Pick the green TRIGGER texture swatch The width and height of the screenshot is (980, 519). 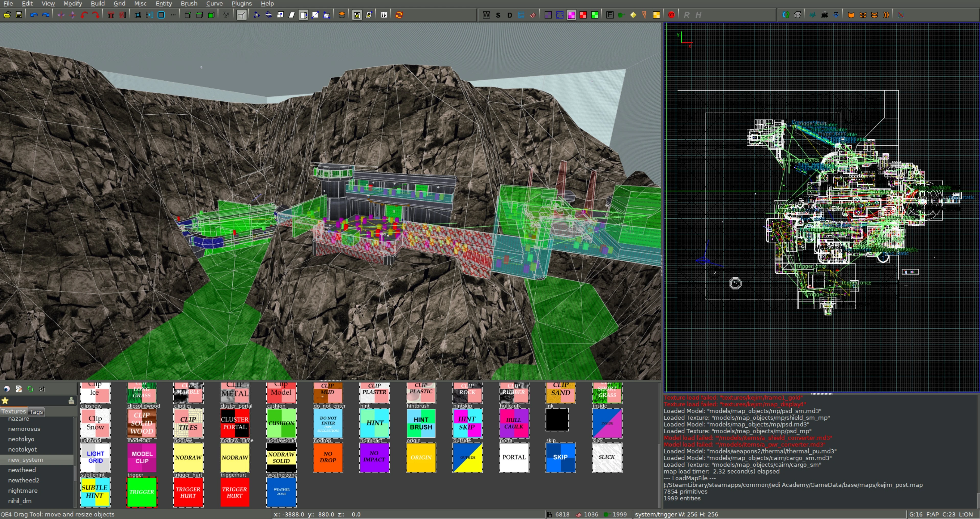[x=142, y=492]
